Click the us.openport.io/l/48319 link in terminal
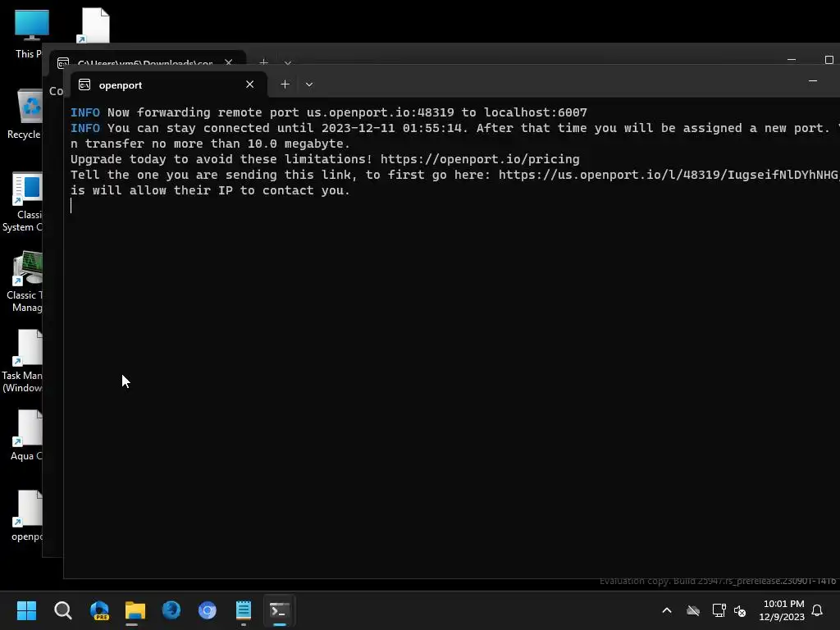The image size is (840, 630). coord(669,175)
